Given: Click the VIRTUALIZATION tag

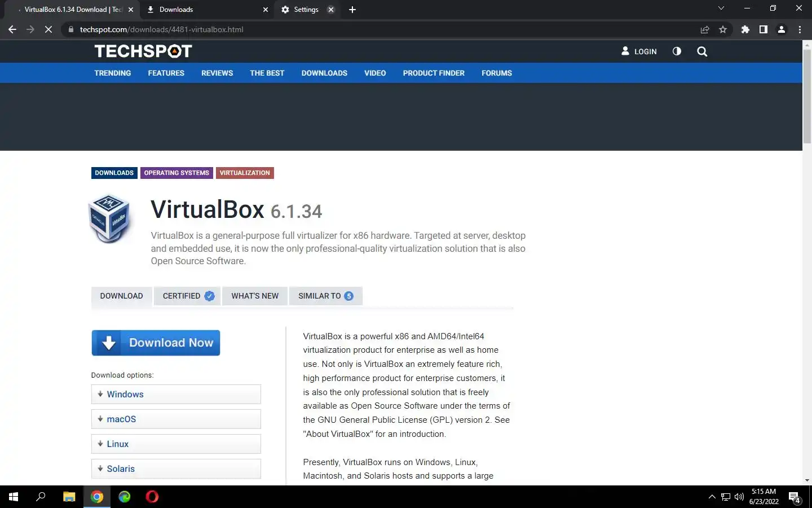Looking at the screenshot, I should click(245, 173).
